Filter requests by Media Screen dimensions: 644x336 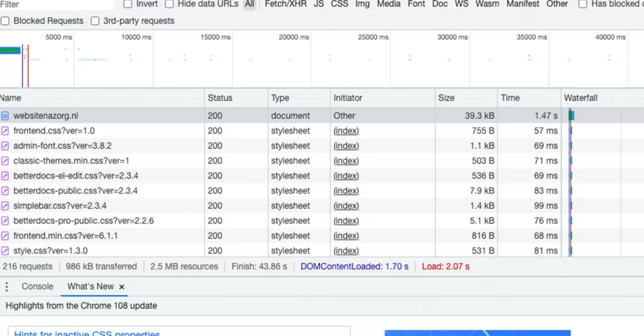coord(389,4)
